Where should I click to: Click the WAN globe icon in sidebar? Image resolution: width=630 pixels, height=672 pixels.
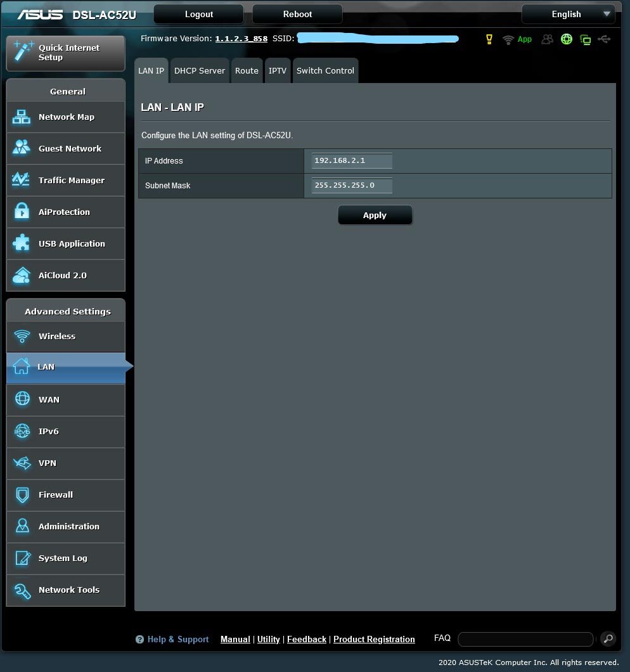click(22, 399)
